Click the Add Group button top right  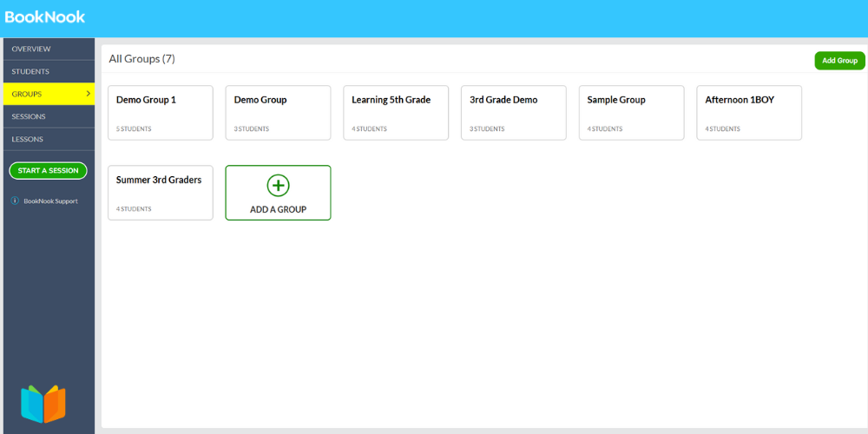pos(839,61)
